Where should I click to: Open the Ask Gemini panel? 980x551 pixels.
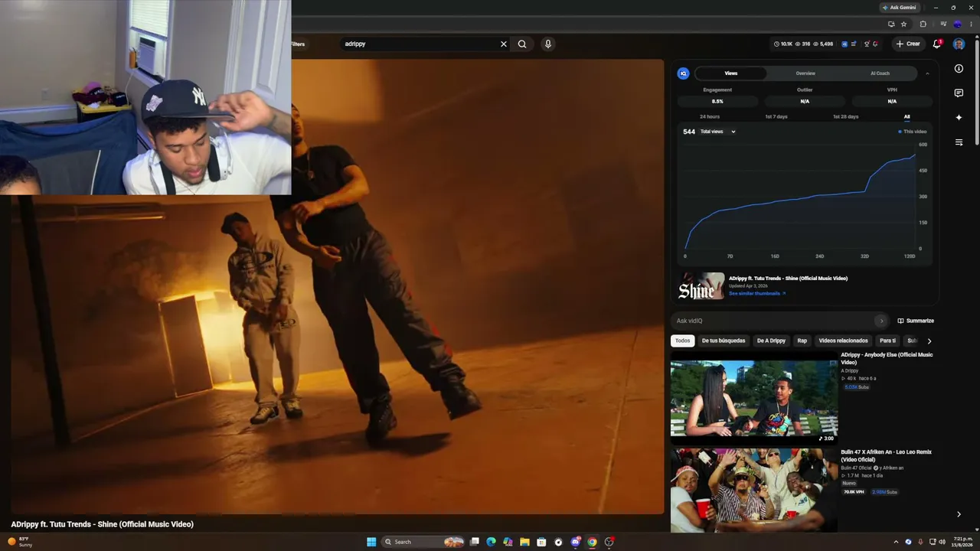point(898,8)
